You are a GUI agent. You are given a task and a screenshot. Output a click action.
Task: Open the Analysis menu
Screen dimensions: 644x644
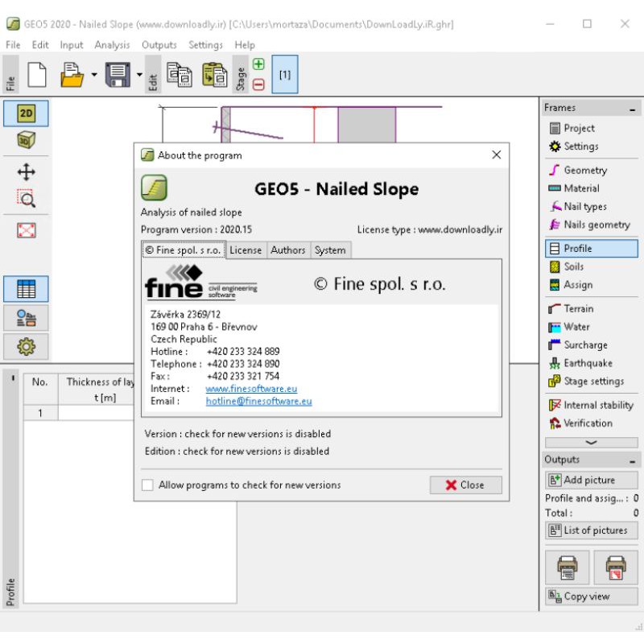point(112,45)
